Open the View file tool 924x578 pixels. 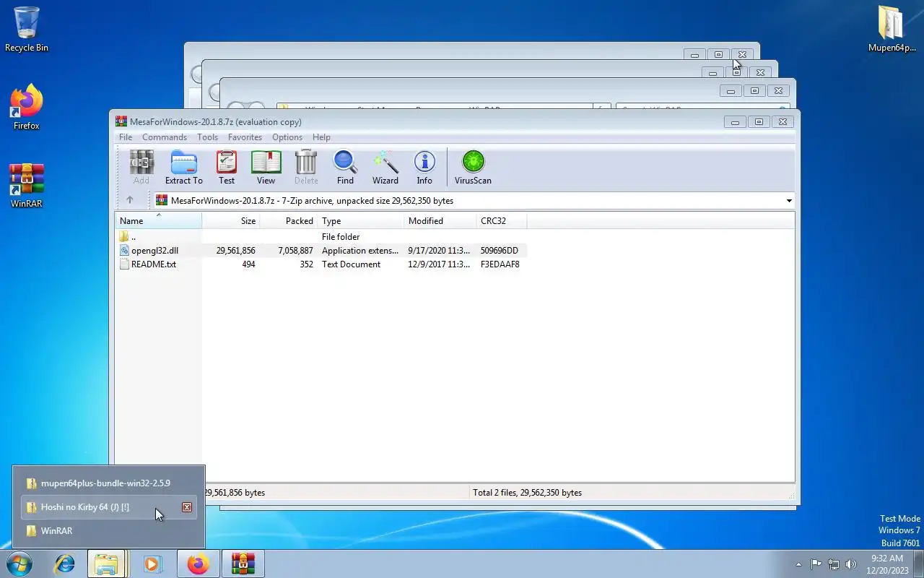[266, 168]
